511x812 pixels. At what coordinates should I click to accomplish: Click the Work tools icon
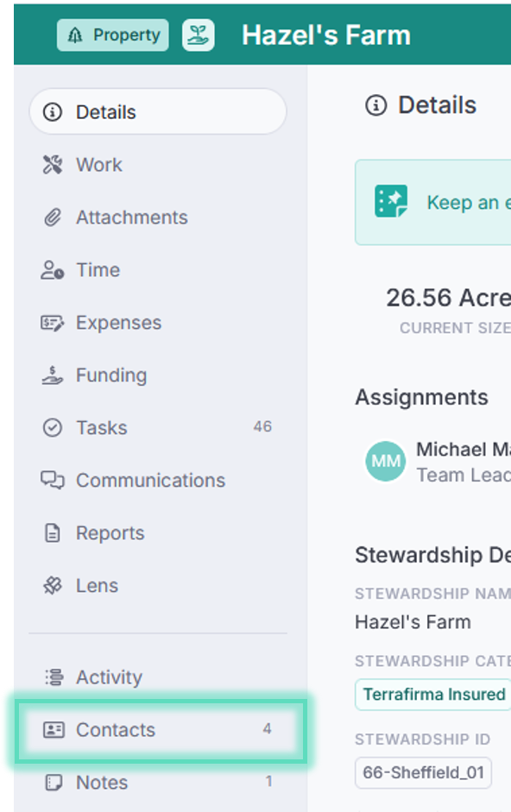[53, 165]
